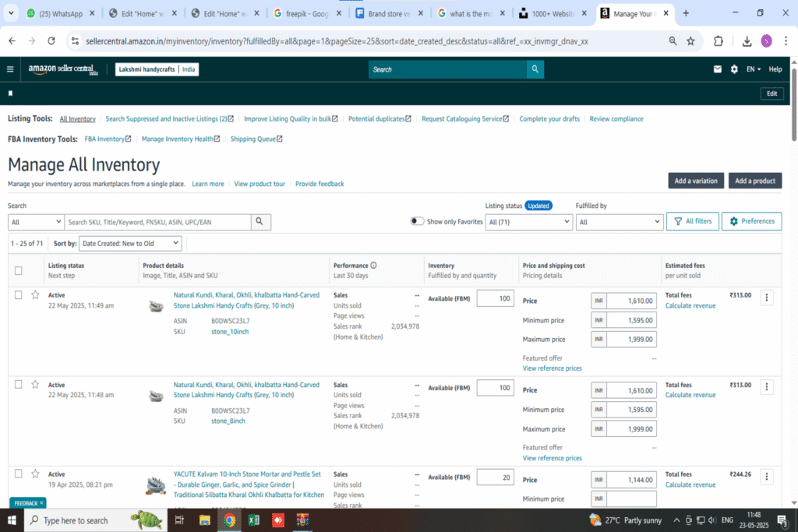Viewport: 798px width, 532px height.
Task: Open the search scope 'All' dropdown
Action: click(36, 222)
